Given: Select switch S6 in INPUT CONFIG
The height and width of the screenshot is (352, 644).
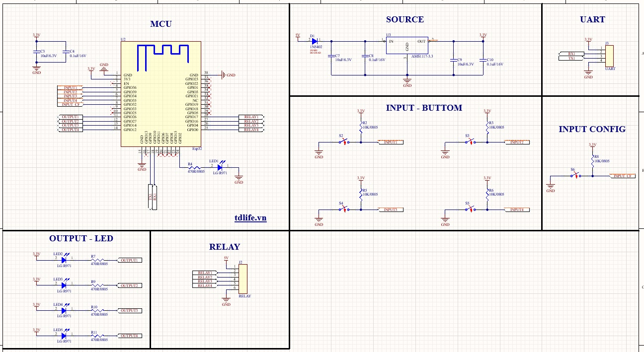Looking at the screenshot, I should tap(575, 176).
